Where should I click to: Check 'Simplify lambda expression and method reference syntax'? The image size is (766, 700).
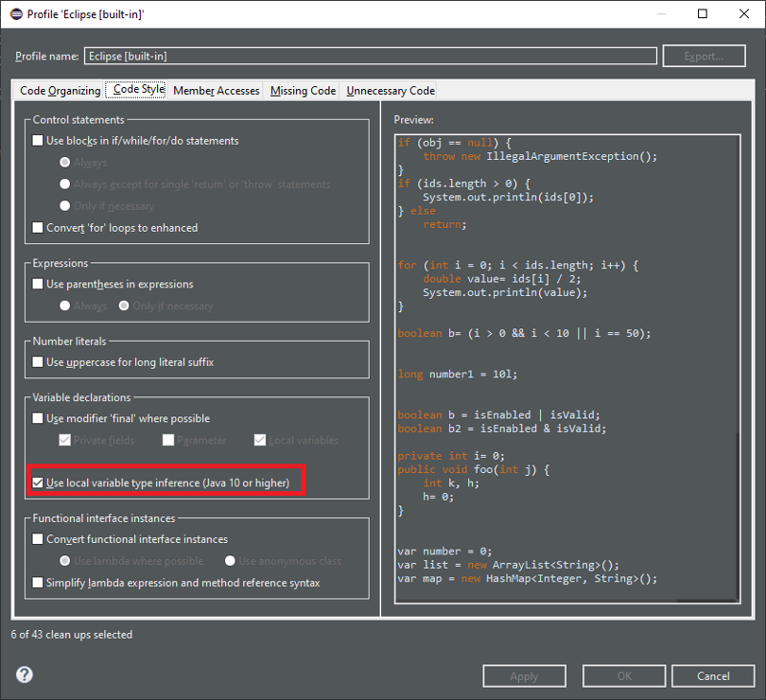[37, 582]
